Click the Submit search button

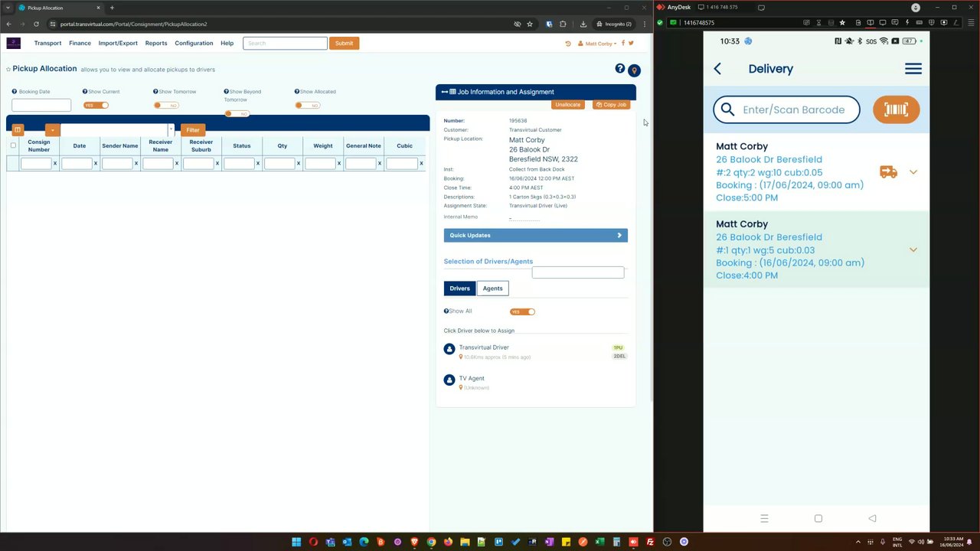tap(344, 43)
